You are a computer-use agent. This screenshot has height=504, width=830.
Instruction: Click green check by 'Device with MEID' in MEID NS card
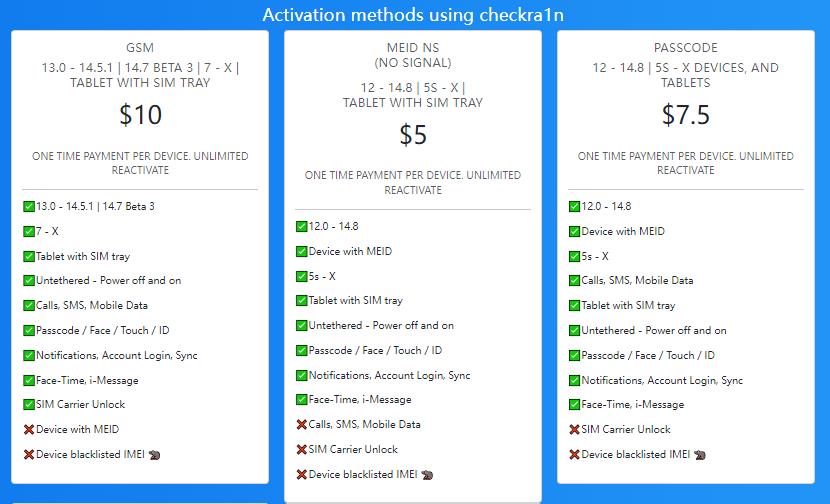(302, 251)
